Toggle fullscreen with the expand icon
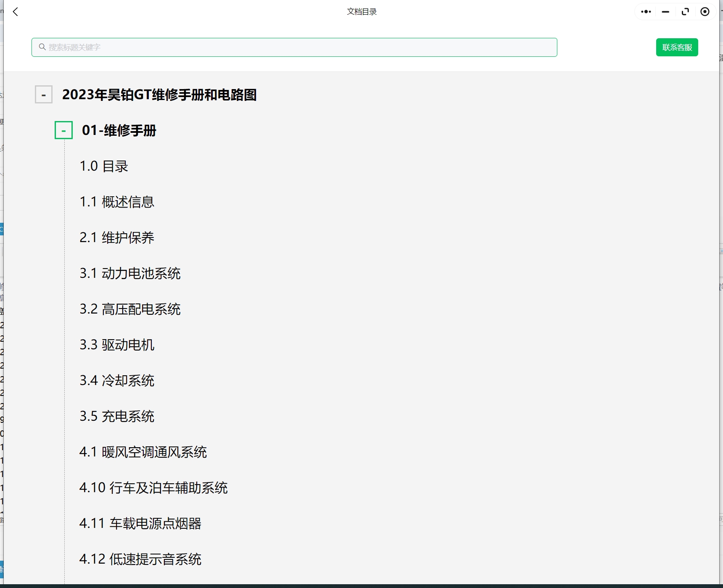 (685, 11)
